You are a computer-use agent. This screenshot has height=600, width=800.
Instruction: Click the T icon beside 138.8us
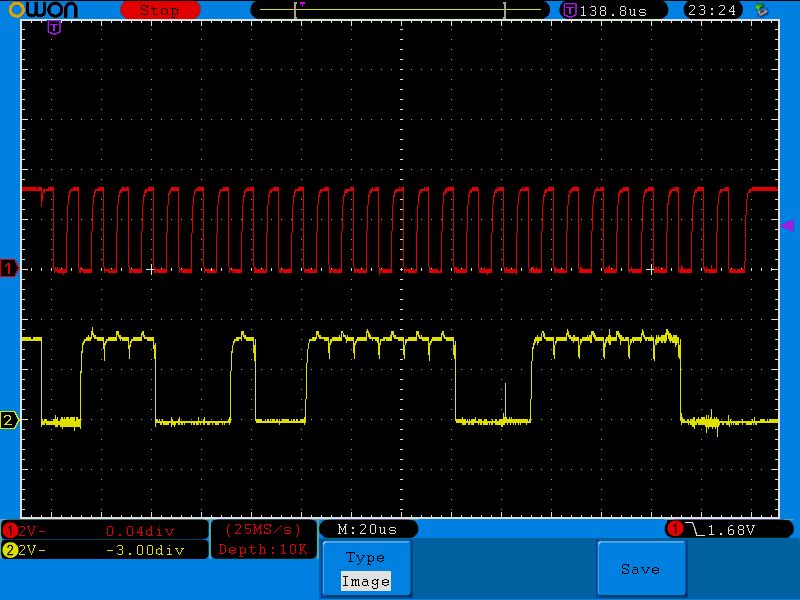[x=569, y=10]
